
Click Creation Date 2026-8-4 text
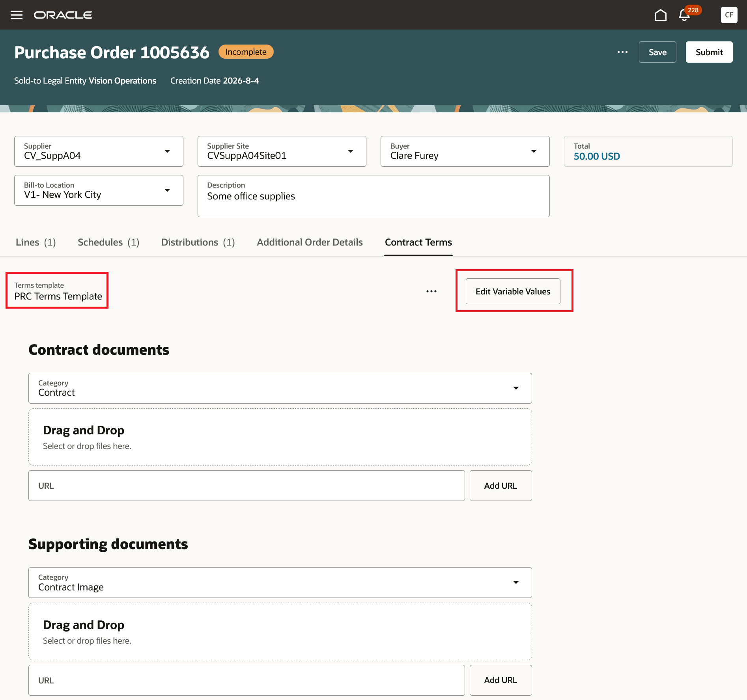(215, 81)
